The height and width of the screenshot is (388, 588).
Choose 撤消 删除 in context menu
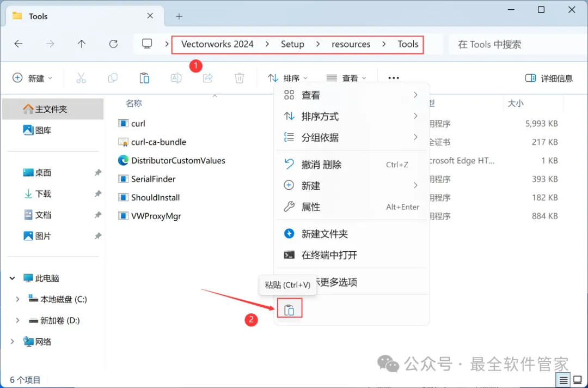pyautogui.click(x=352, y=165)
